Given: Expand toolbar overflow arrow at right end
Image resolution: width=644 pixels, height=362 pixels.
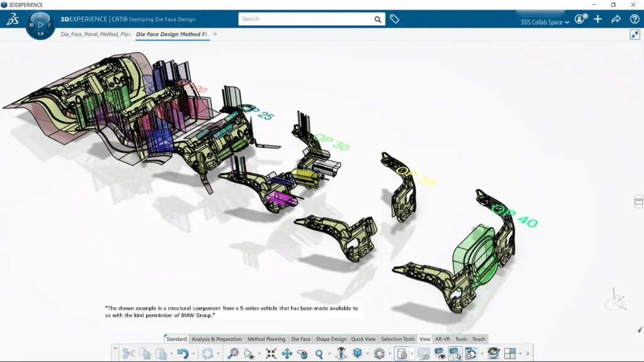Looking at the screenshot, I should (528, 353).
